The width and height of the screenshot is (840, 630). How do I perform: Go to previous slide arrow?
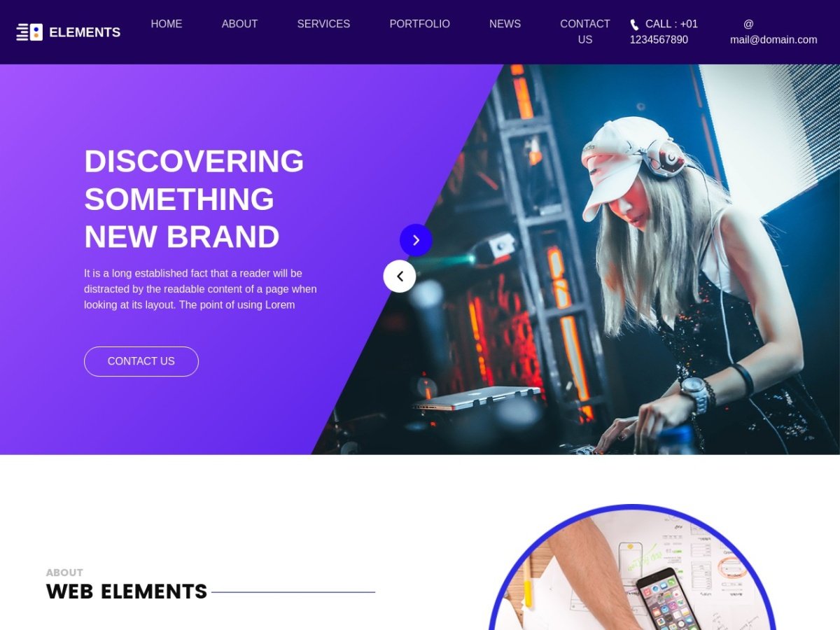[400, 276]
